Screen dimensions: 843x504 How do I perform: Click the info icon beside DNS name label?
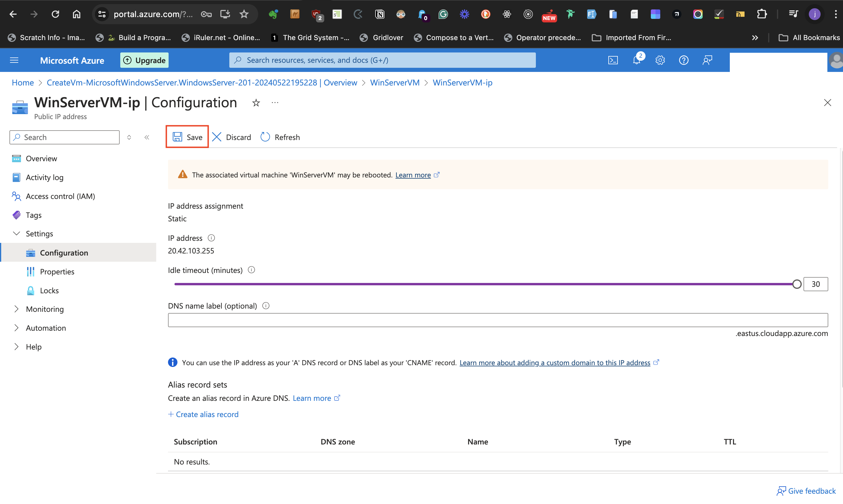266,306
